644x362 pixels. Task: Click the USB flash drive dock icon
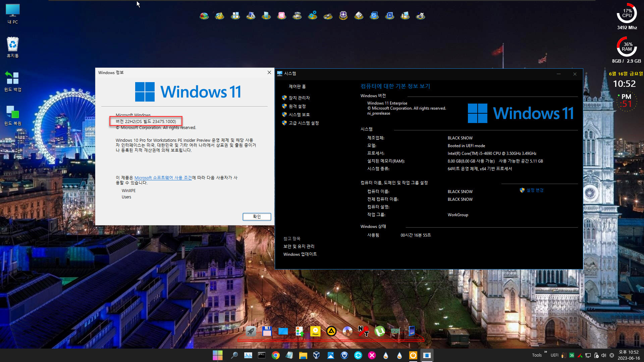[328, 16]
